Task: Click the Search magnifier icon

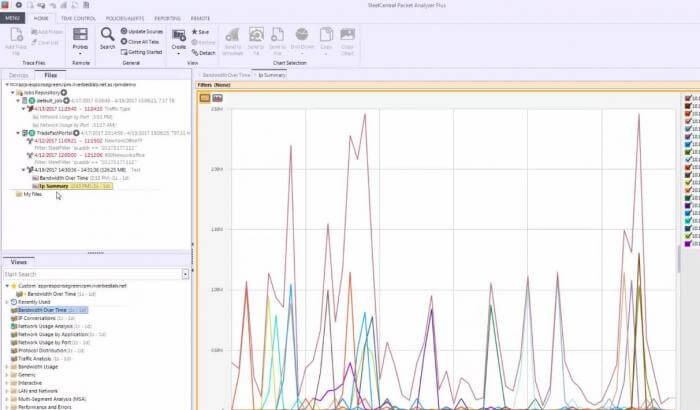Action: tap(107, 35)
